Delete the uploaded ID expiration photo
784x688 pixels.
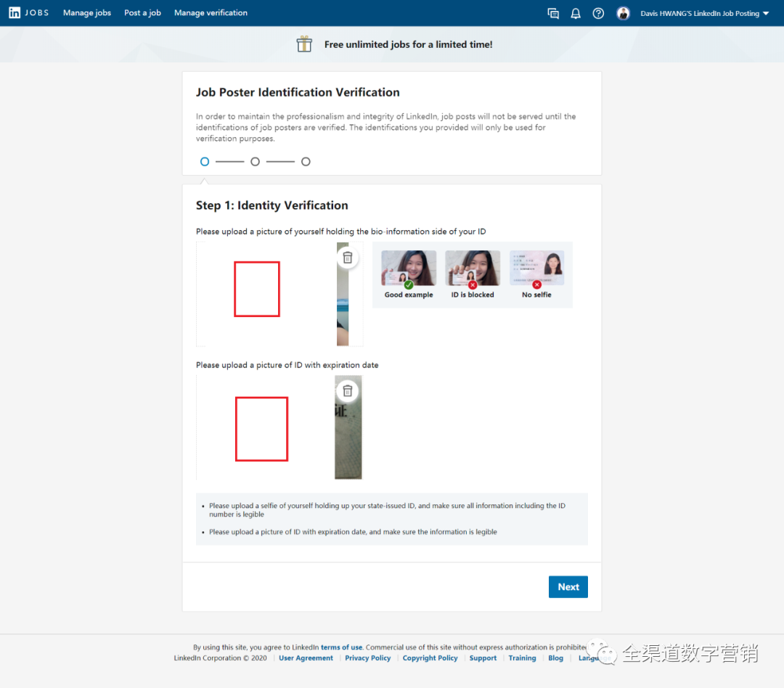[x=348, y=391]
